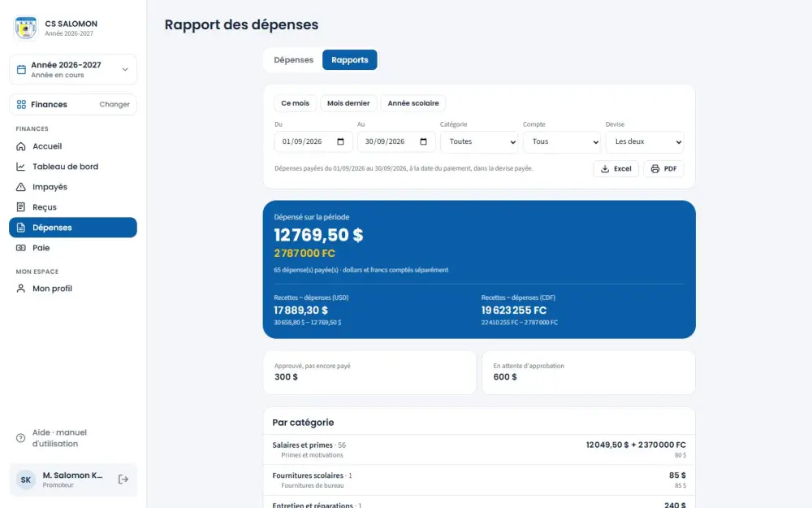Click the Dépenses document icon in sidebar
812x508 pixels.
pyautogui.click(x=21, y=228)
